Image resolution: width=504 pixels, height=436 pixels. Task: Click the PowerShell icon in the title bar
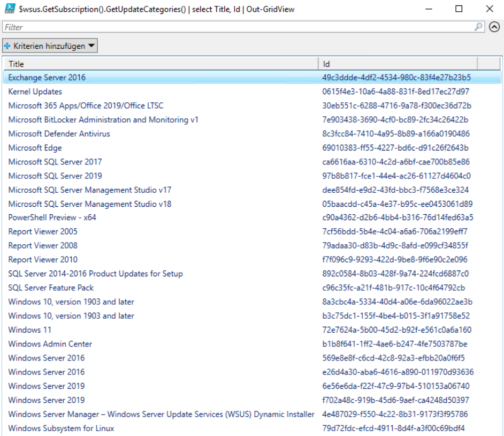click(x=10, y=9)
